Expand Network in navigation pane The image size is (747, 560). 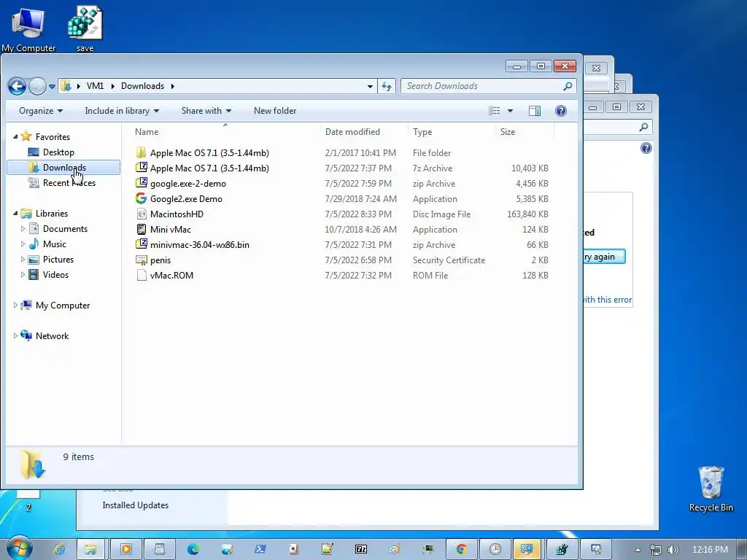coord(15,335)
